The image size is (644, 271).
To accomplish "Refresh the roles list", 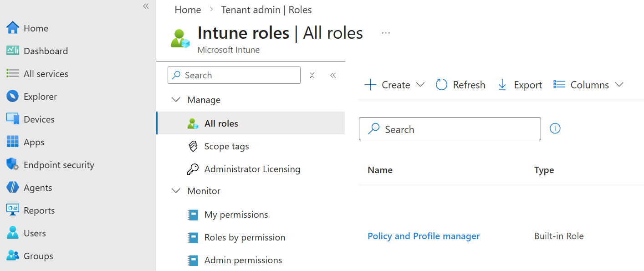I will 460,84.
